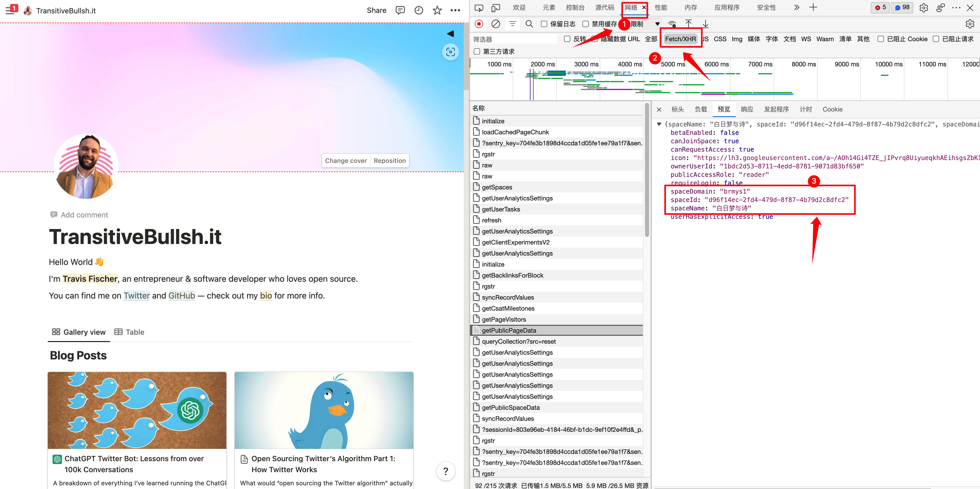980x489 pixels.
Task: Select the Fetch/XHR filter
Action: click(680, 39)
